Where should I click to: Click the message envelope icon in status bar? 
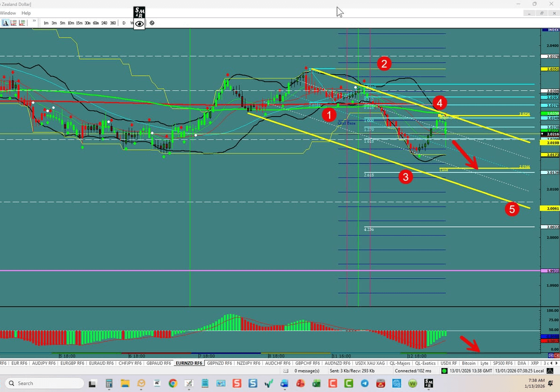pyautogui.click(x=285, y=371)
